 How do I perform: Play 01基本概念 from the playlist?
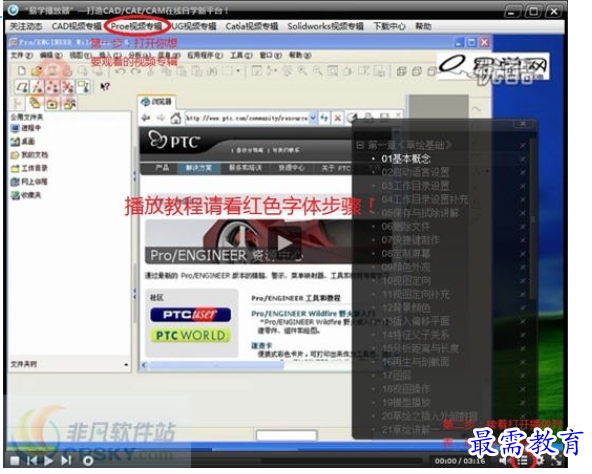click(406, 159)
